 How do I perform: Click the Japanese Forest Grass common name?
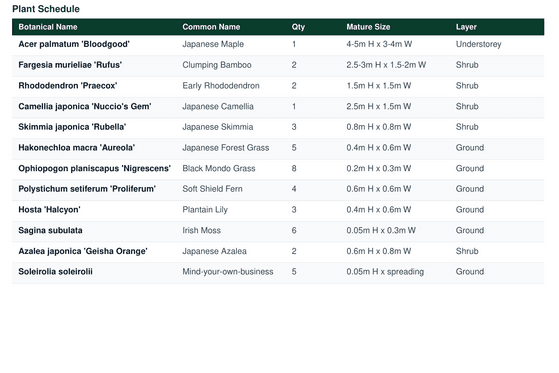(226, 148)
